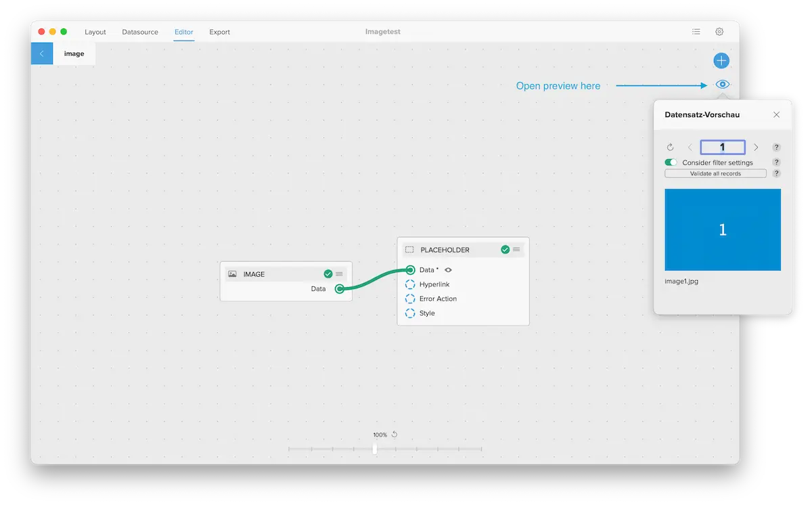812x505 pixels.
Task: Select the IMAGE node title
Action: point(254,274)
